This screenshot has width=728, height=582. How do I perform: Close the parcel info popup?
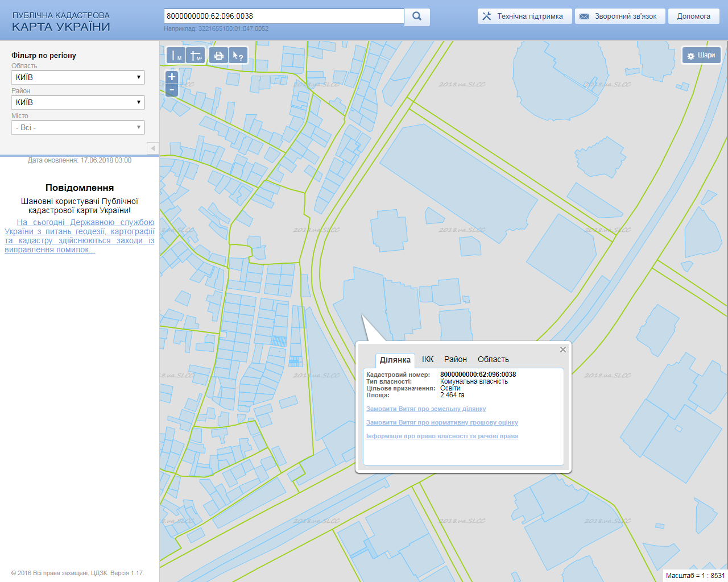click(563, 350)
